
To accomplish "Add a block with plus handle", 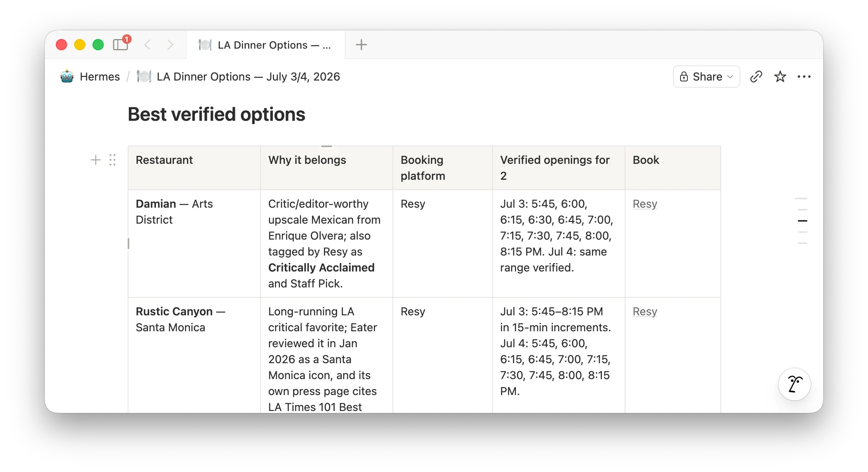I will coord(96,160).
